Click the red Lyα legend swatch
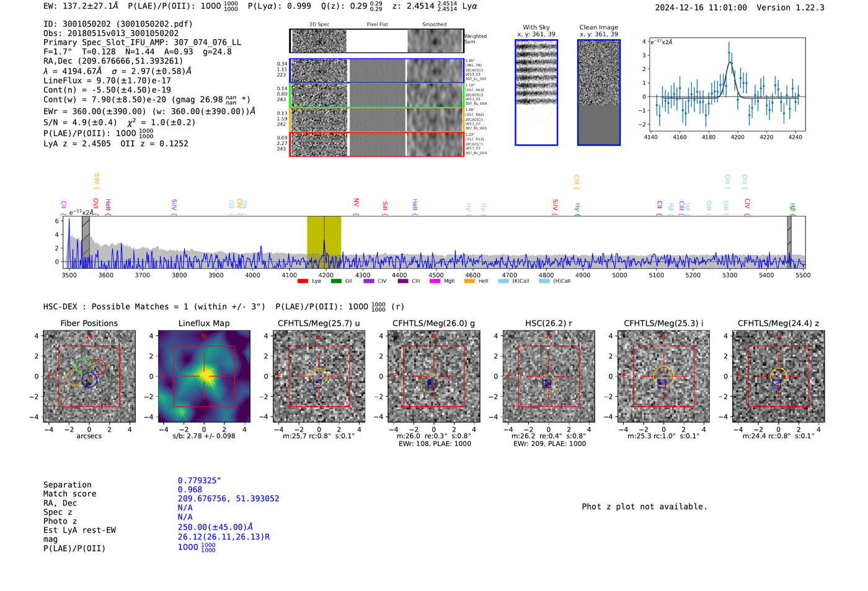The image size is (868, 591). (x=303, y=281)
